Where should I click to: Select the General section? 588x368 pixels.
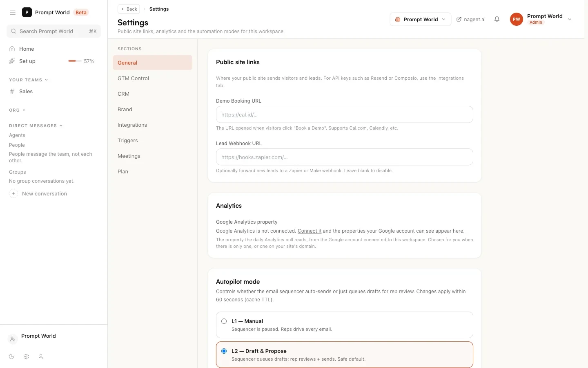coord(152,63)
